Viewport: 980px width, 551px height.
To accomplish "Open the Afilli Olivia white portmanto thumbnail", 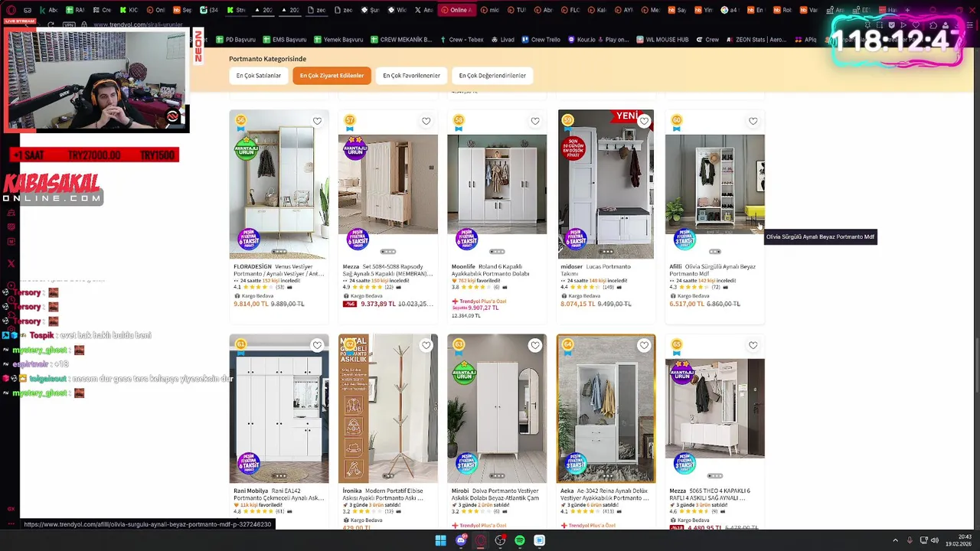I will click(x=715, y=184).
